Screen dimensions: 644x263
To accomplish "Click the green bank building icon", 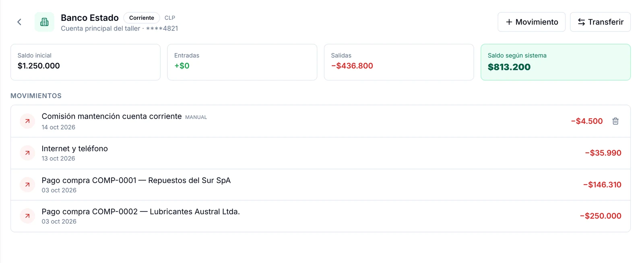I will (x=44, y=22).
